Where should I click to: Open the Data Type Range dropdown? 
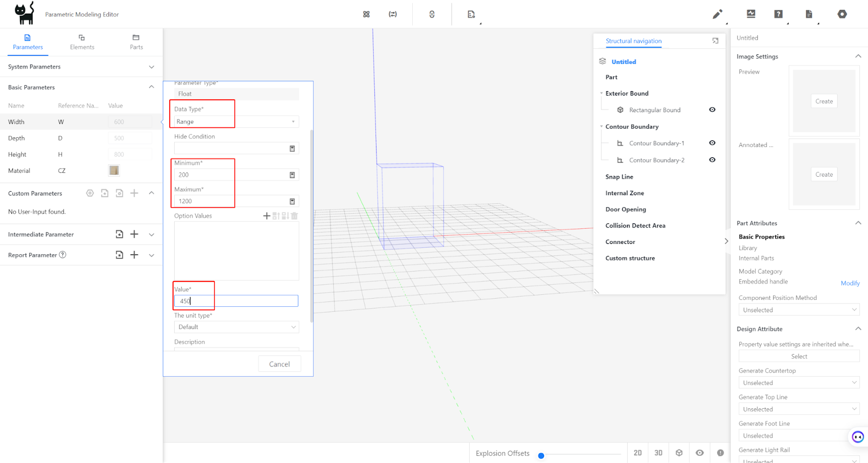(236, 121)
